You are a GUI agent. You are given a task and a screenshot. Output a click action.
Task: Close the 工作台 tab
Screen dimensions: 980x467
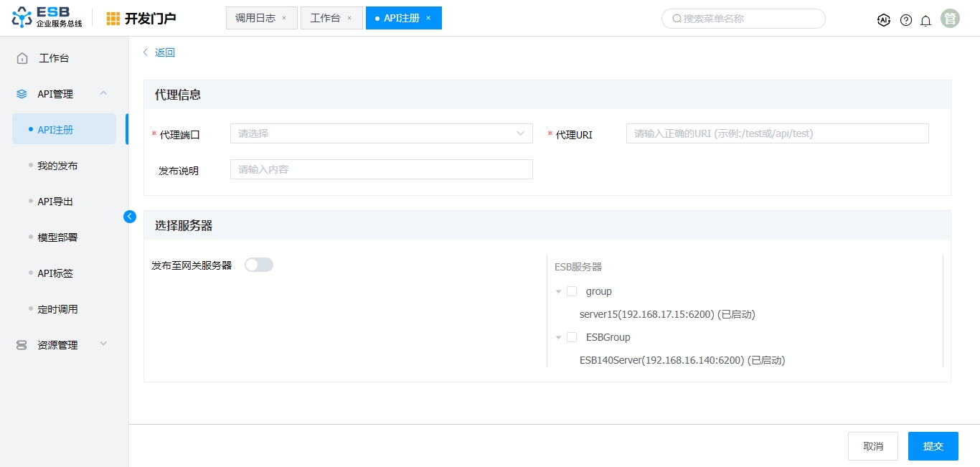(x=349, y=18)
